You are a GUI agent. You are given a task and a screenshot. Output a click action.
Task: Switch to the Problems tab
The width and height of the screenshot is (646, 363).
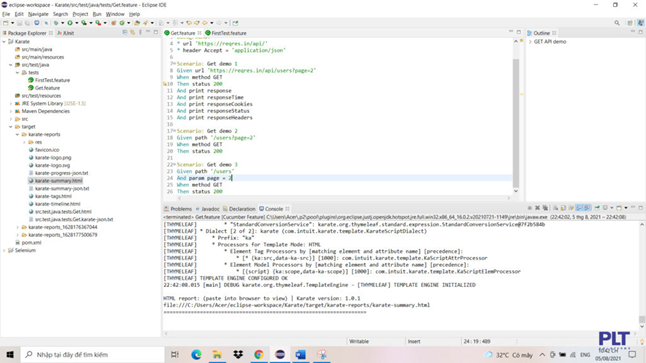click(x=178, y=209)
